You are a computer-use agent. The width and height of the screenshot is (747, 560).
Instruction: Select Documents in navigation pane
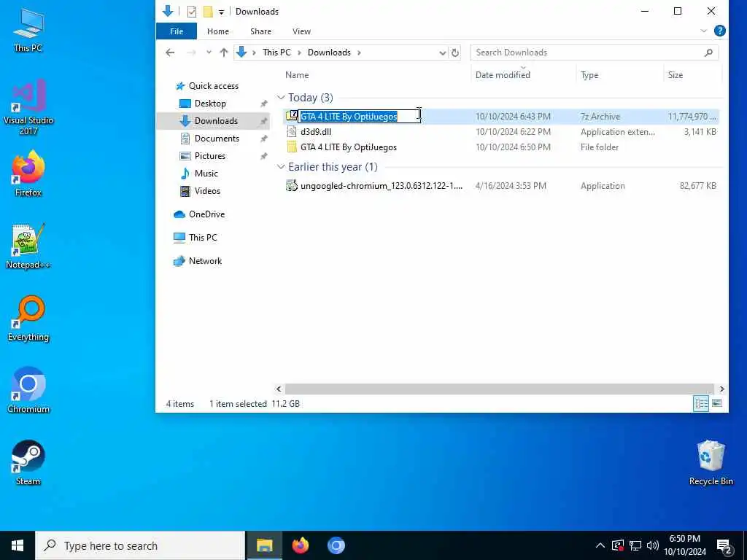tap(217, 138)
